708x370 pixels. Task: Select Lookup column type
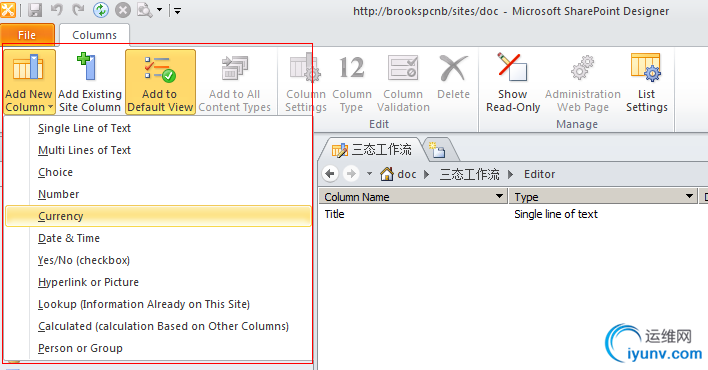[x=158, y=304]
